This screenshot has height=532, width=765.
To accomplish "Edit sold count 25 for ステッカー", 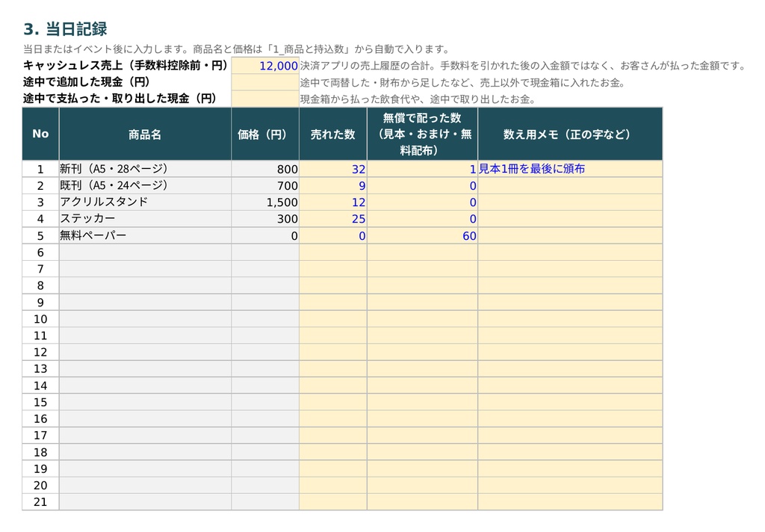I will [332, 219].
